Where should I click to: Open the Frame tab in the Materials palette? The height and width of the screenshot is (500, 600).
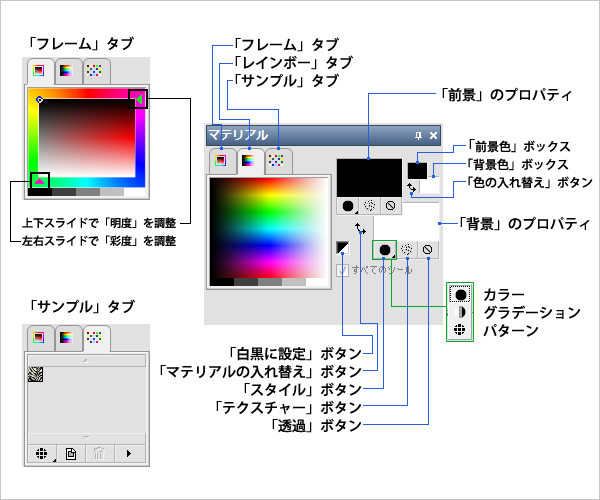221,161
